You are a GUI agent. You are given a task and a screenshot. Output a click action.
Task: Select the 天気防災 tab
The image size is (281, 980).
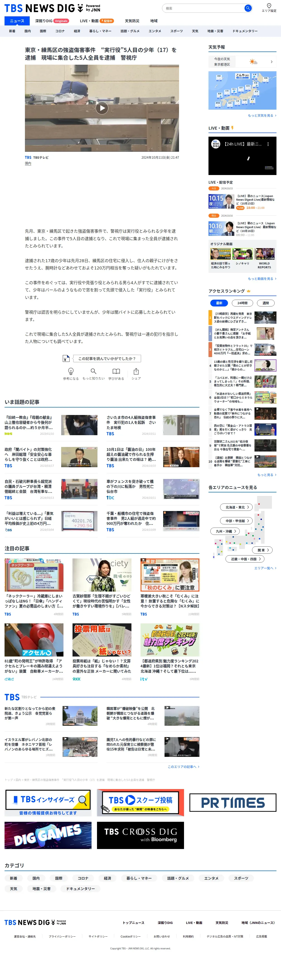pyautogui.click(x=132, y=21)
